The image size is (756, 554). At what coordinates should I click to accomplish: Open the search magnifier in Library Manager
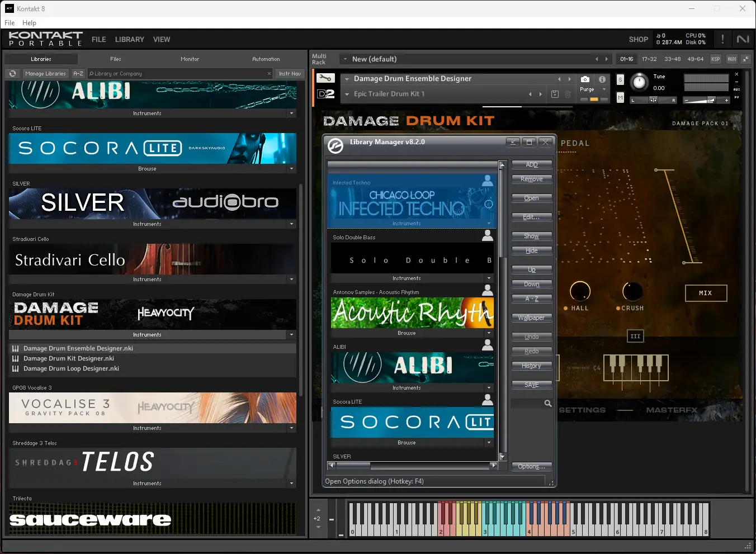click(x=547, y=403)
